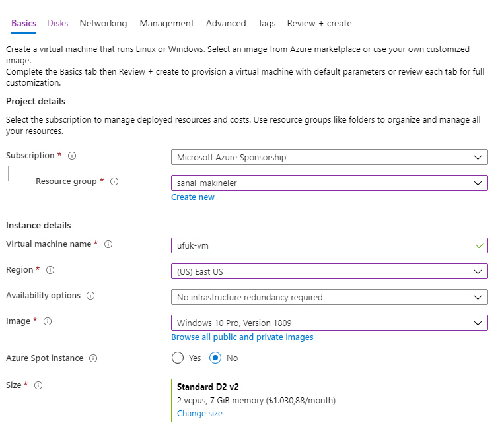Show the Image info icon tooltip
The width and height of the screenshot is (504, 425).
48,321
